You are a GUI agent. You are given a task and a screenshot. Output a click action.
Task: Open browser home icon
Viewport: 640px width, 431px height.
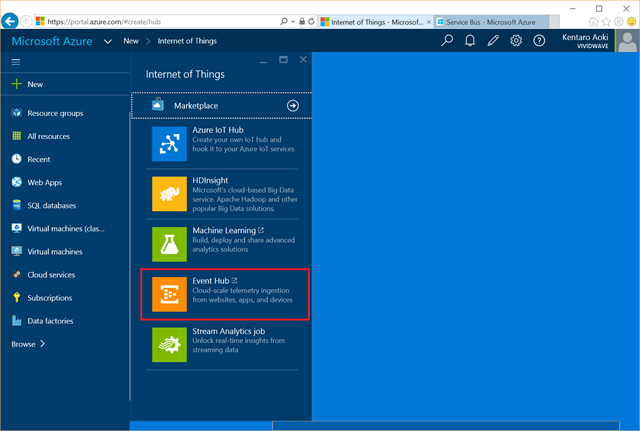(593, 22)
